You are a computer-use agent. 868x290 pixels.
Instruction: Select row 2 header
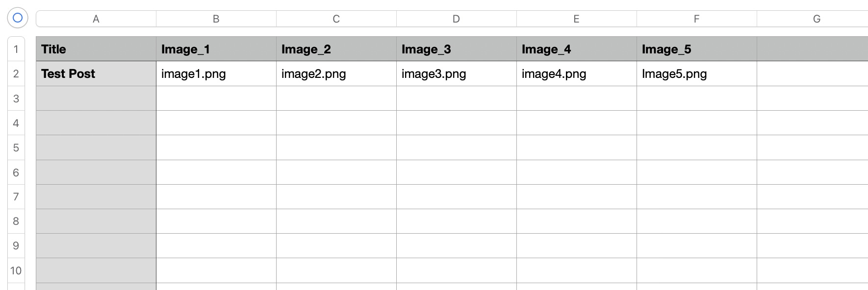16,73
